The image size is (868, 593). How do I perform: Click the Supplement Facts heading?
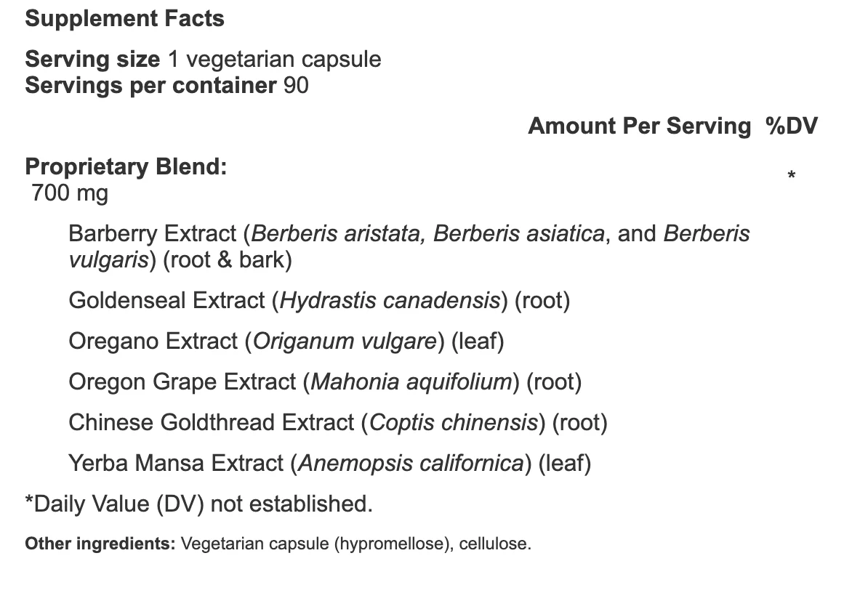coord(124,19)
